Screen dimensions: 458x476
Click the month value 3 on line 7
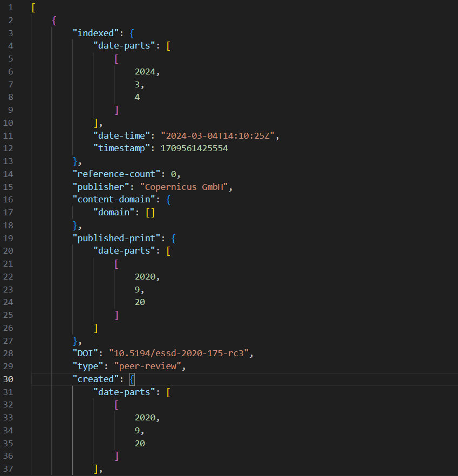point(137,84)
